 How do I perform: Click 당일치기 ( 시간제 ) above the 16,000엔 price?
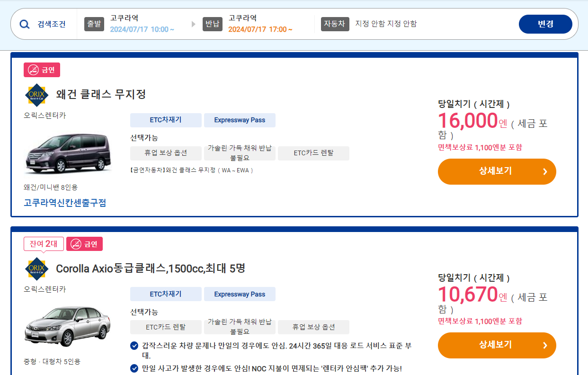coord(474,104)
